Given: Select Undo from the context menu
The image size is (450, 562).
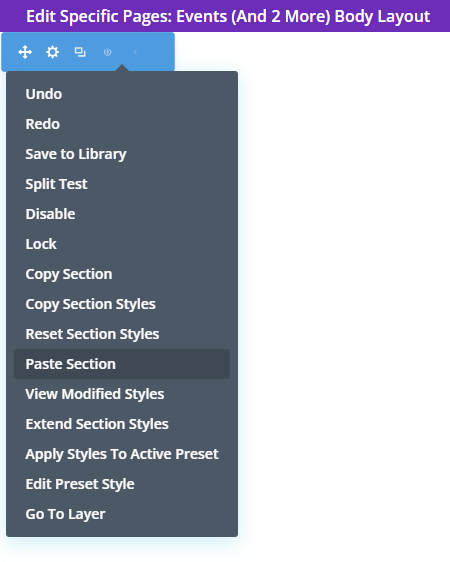Looking at the screenshot, I should point(44,94).
